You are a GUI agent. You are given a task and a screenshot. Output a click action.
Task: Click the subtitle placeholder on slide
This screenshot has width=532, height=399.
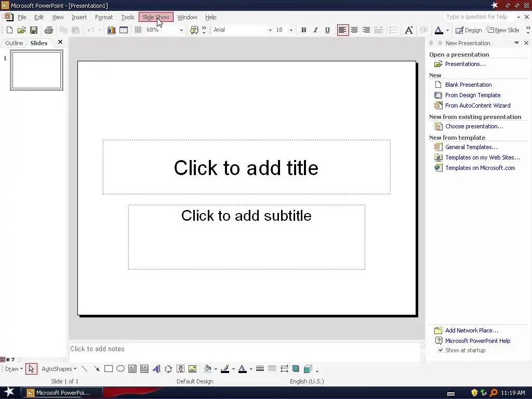[x=247, y=237]
